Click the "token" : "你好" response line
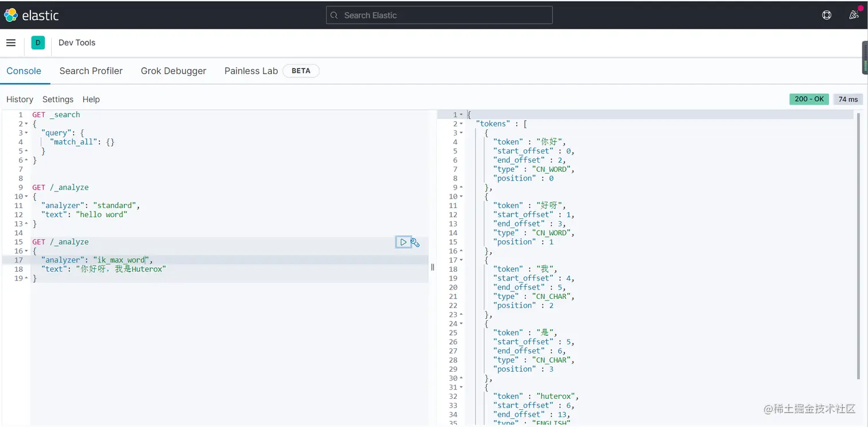 pyautogui.click(x=530, y=142)
